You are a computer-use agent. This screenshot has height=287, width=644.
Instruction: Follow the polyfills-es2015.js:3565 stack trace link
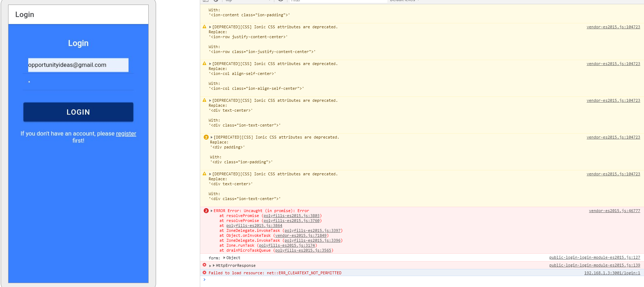(303, 250)
